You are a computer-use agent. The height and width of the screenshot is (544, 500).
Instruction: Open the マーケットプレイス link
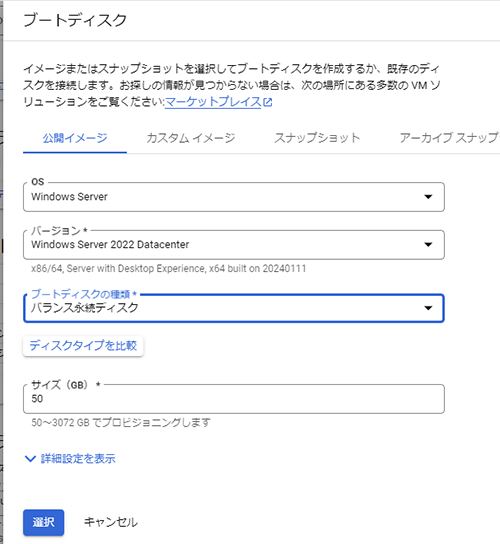(x=213, y=102)
